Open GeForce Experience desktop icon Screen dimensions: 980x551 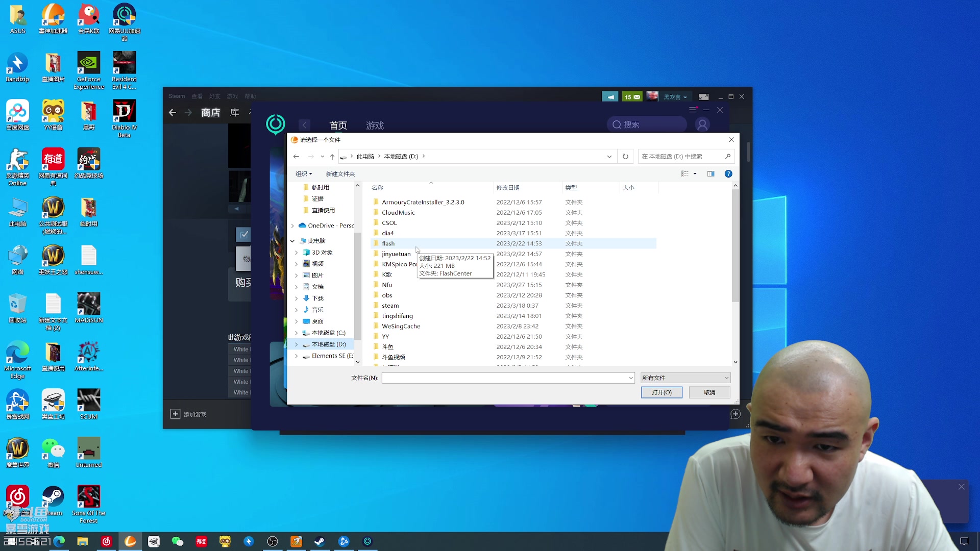point(89,70)
